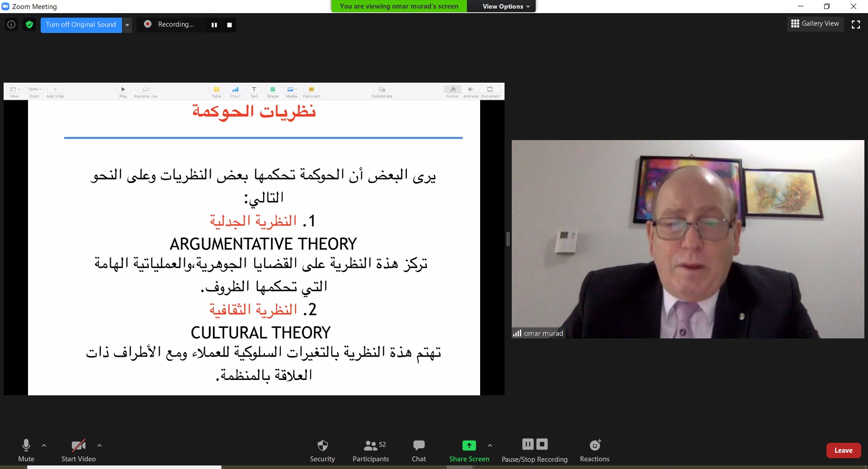
Task: Click the green encryption shield icon
Action: click(29, 24)
